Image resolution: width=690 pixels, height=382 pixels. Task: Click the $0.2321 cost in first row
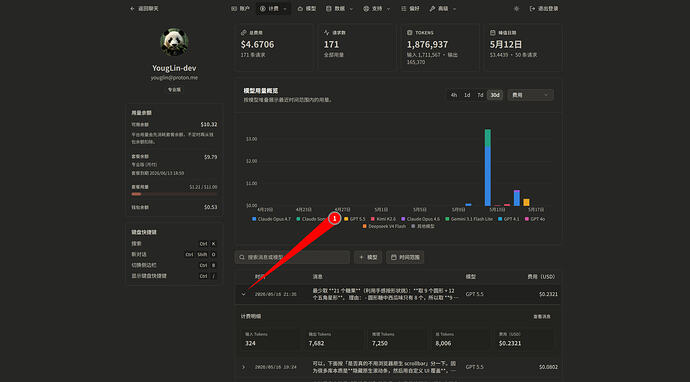(548, 294)
